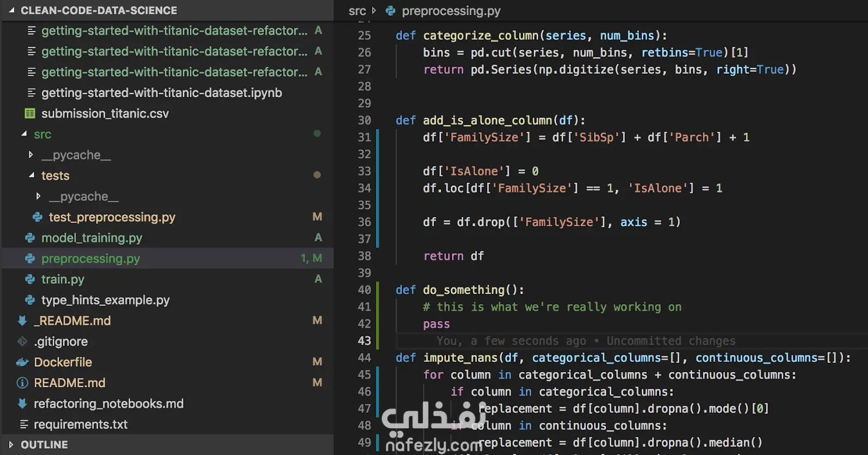Image resolution: width=868 pixels, height=455 pixels.
Task: Click the M status badge of test_preprocessing.py
Action: point(317,216)
